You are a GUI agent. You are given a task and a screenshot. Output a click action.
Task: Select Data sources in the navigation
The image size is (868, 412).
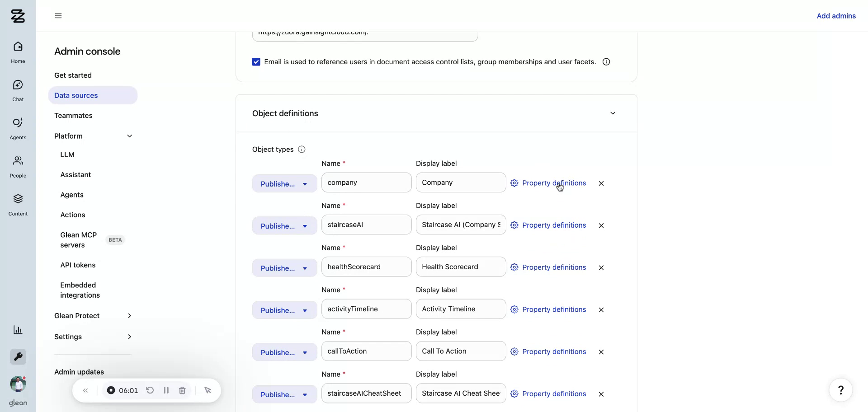pos(76,95)
